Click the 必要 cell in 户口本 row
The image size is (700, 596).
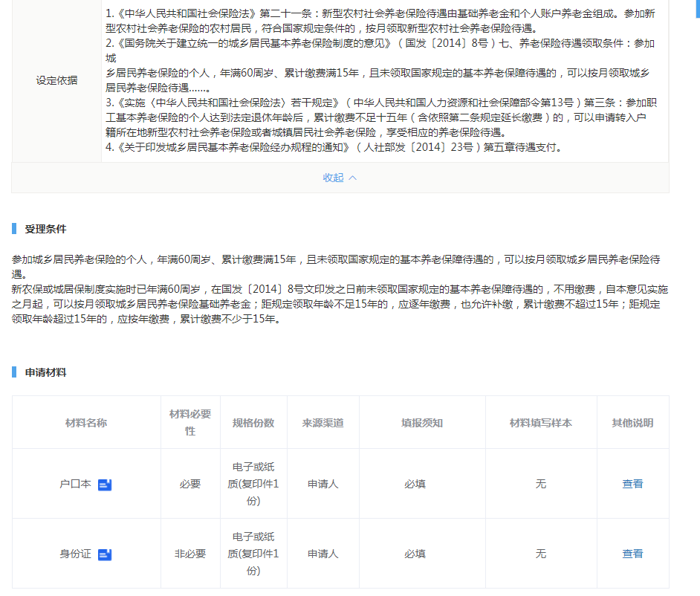click(x=190, y=484)
